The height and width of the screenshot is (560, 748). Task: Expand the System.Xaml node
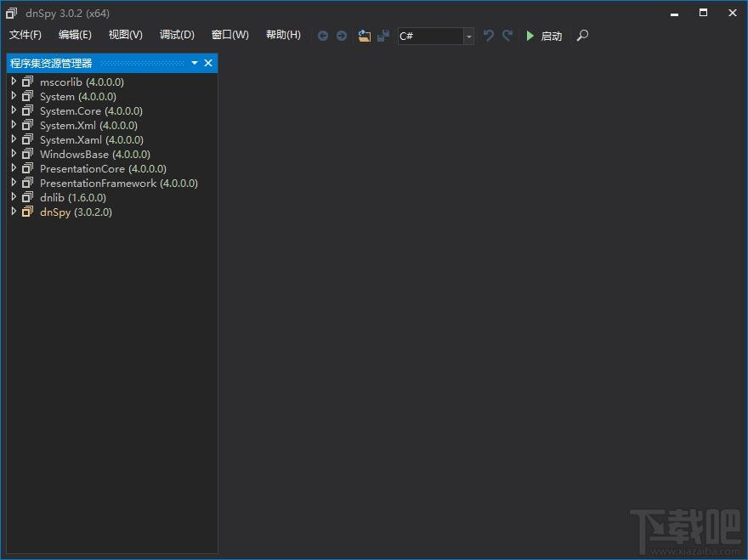[14, 139]
